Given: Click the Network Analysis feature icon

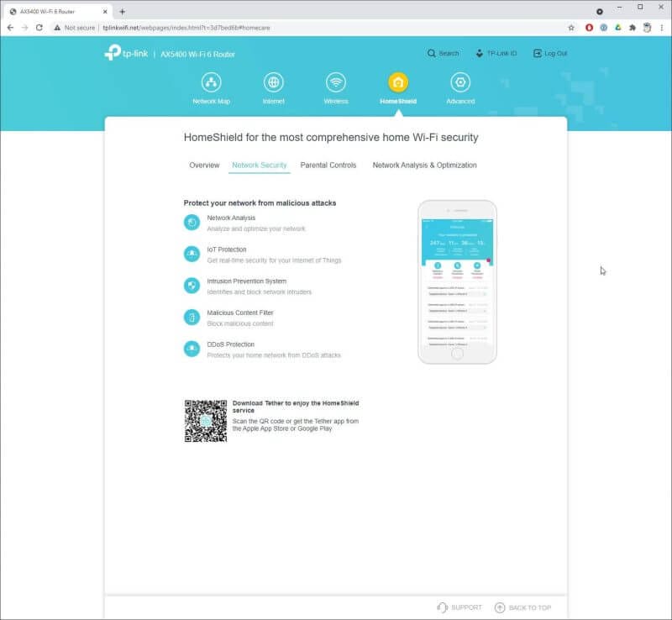Looking at the screenshot, I should click(x=192, y=223).
